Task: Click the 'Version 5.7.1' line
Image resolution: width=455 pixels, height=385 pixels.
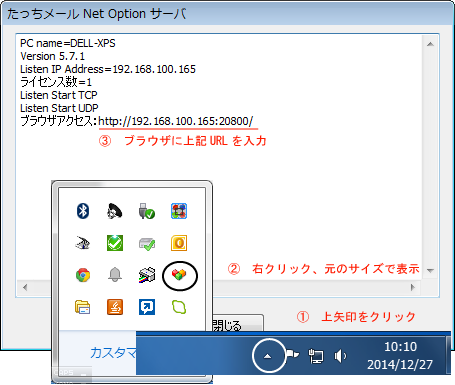Action: (x=53, y=56)
